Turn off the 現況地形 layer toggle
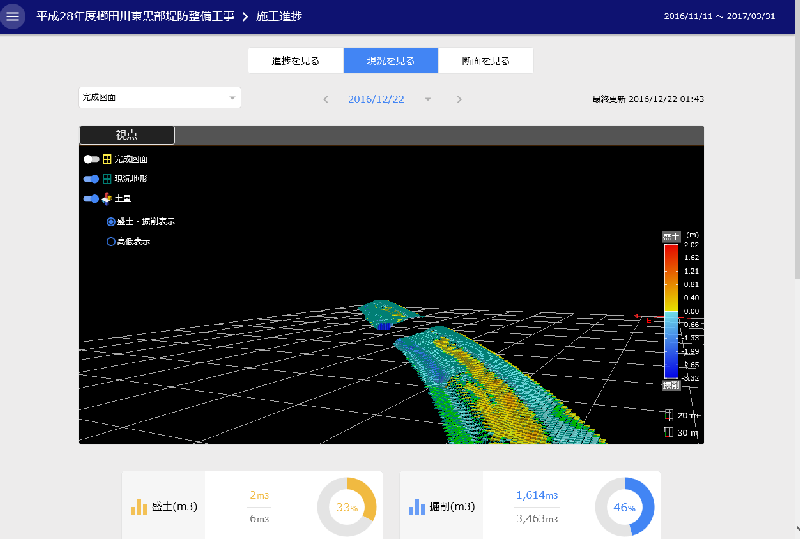800x539 pixels. point(91,178)
